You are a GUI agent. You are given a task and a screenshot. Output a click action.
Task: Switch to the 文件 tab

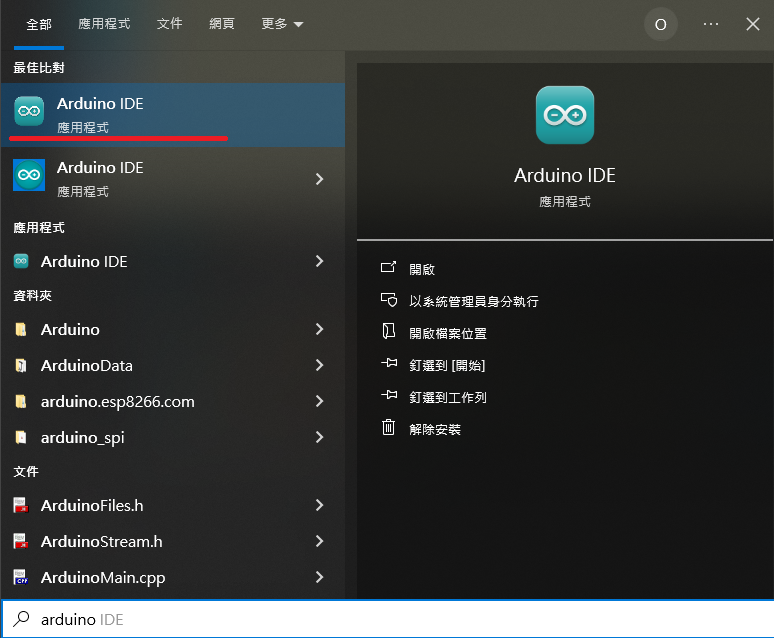tap(169, 24)
